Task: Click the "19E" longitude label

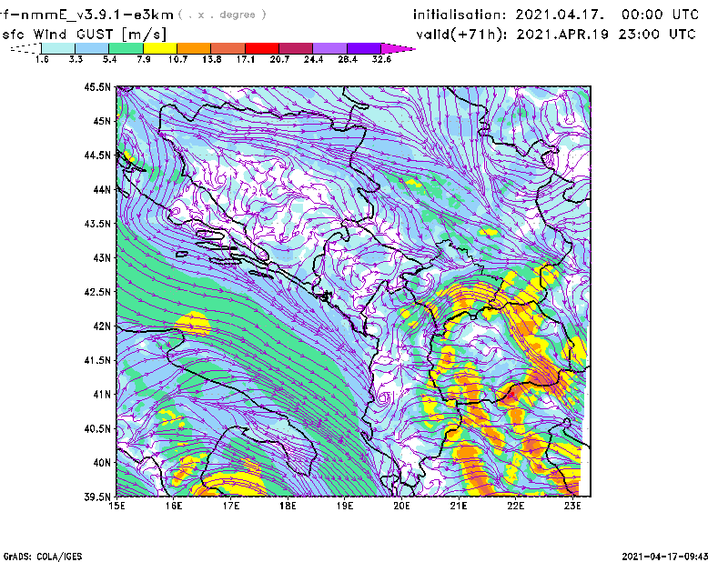Action: pos(345,506)
